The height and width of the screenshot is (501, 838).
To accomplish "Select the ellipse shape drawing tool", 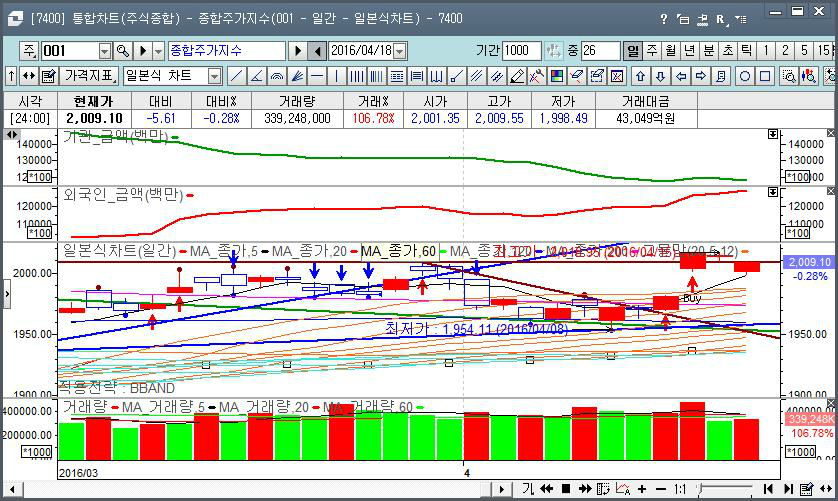I will coord(745,76).
